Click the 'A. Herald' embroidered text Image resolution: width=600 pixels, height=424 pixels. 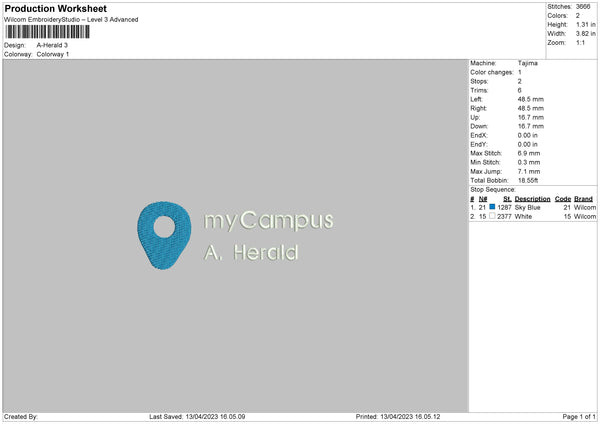pos(251,253)
